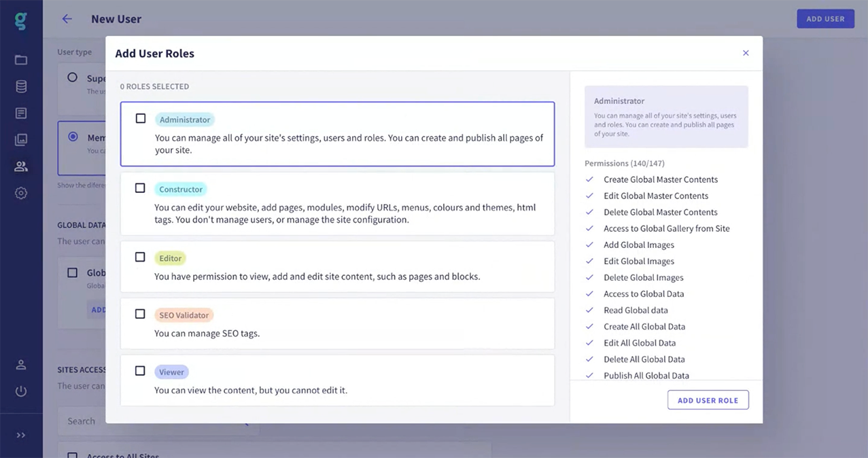Select the Member user type radio button
The height and width of the screenshot is (458, 868).
point(73,137)
